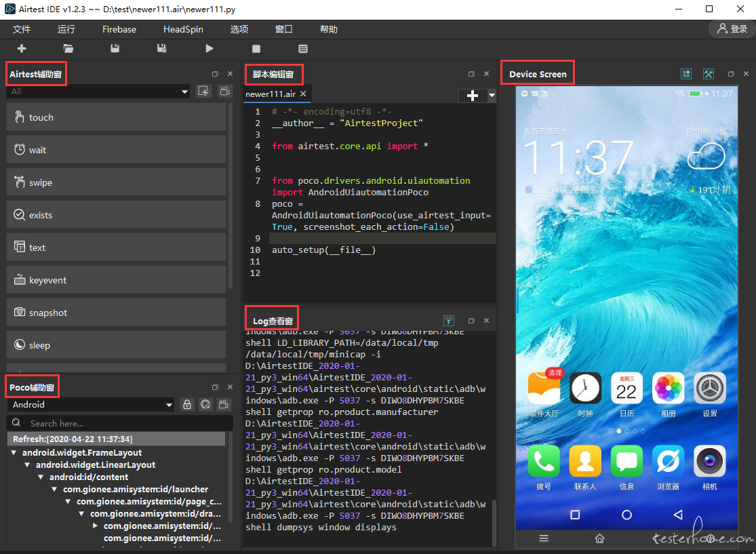The image size is (756, 554).
Task: Open the Firebase menu
Action: 119,29
